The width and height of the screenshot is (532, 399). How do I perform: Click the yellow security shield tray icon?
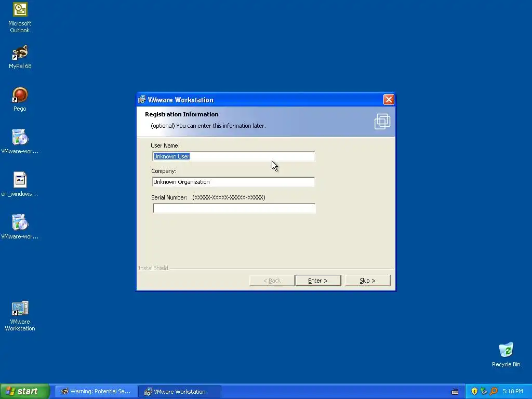[474, 391]
